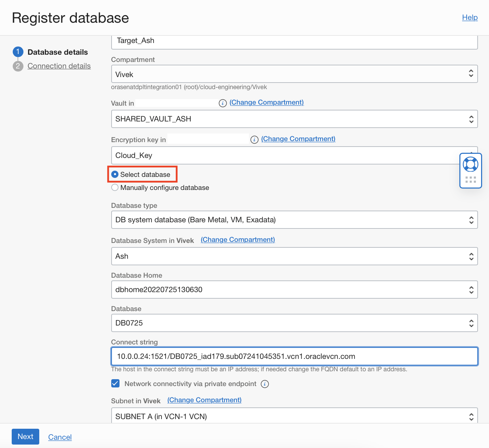This screenshot has width=489, height=448.
Task: Choose 'Manually configure database' radio button
Action: tap(115, 188)
